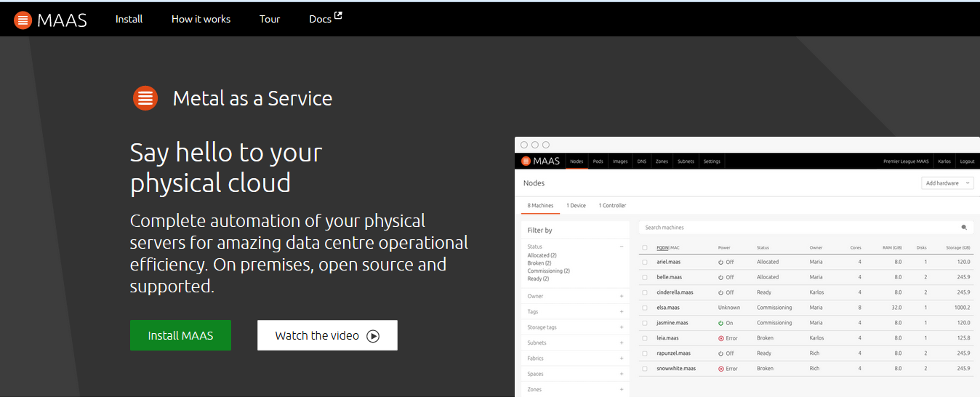The height and width of the screenshot is (416, 980).
Task: Click green power On icon for jasmine.maas
Action: tap(720, 323)
